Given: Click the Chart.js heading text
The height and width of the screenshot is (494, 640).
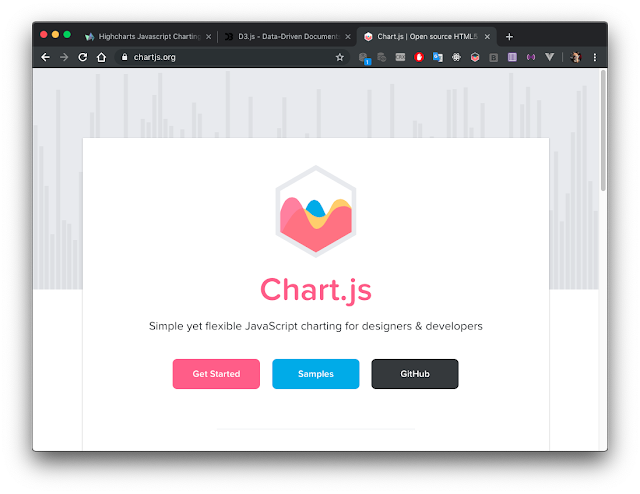Looking at the screenshot, I should coord(316,290).
